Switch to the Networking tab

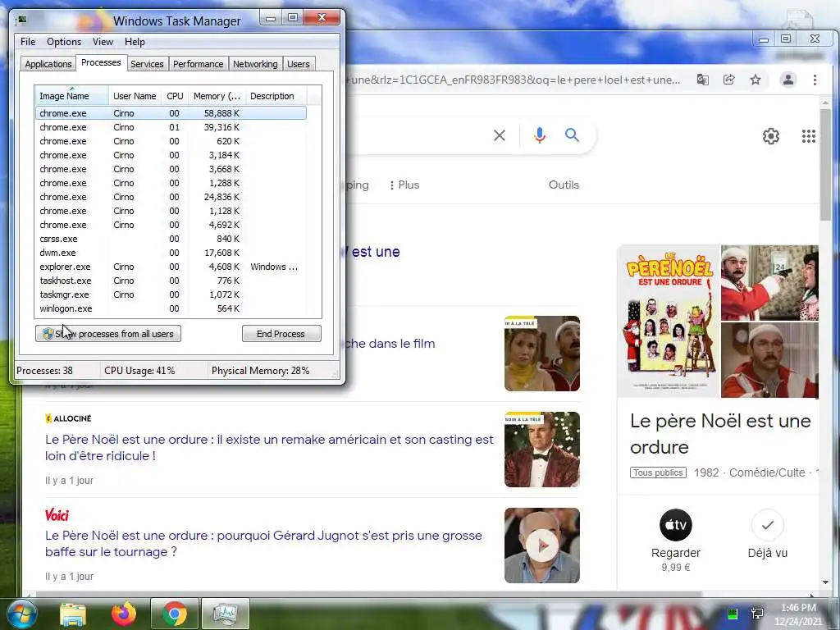(255, 64)
